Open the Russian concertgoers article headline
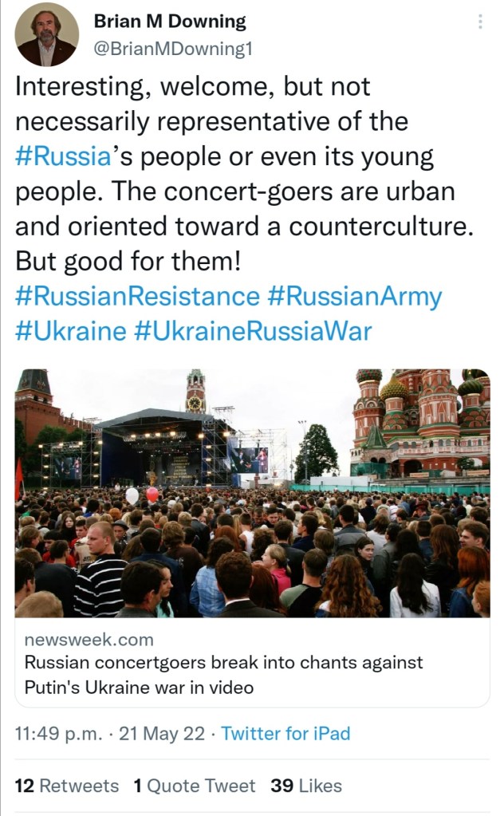504x816 pixels. (223, 674)
